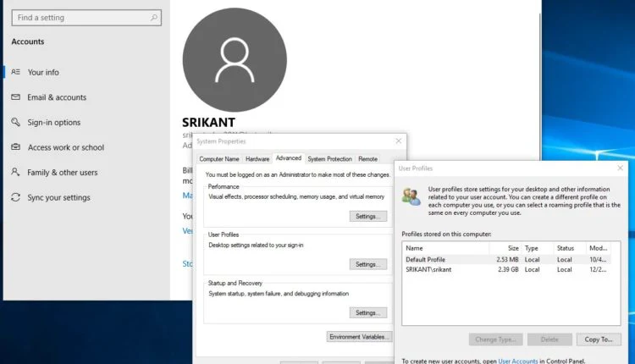Click the Environment Variables button
The height and width of the screenshot is (364, 635).
(x=359, y=337)
